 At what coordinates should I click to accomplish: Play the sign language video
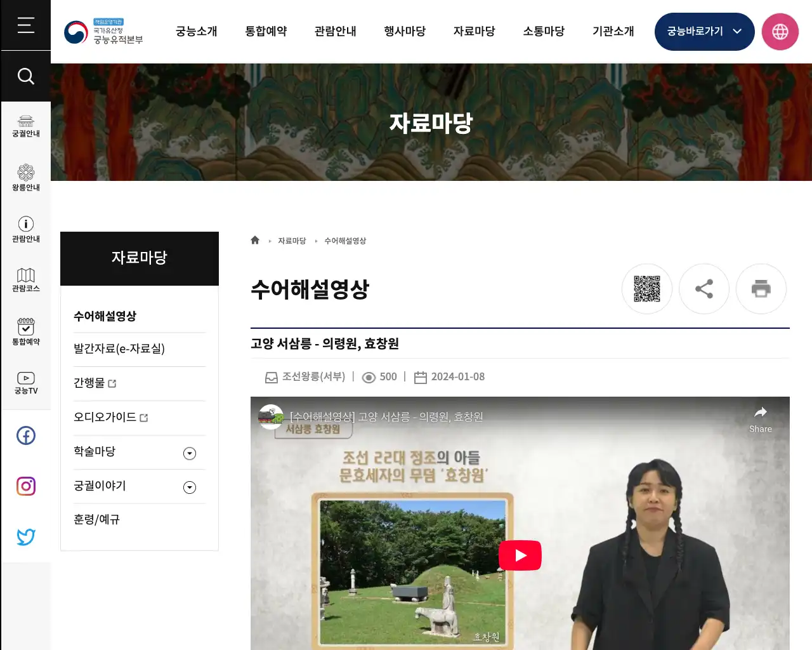(520, 555)
